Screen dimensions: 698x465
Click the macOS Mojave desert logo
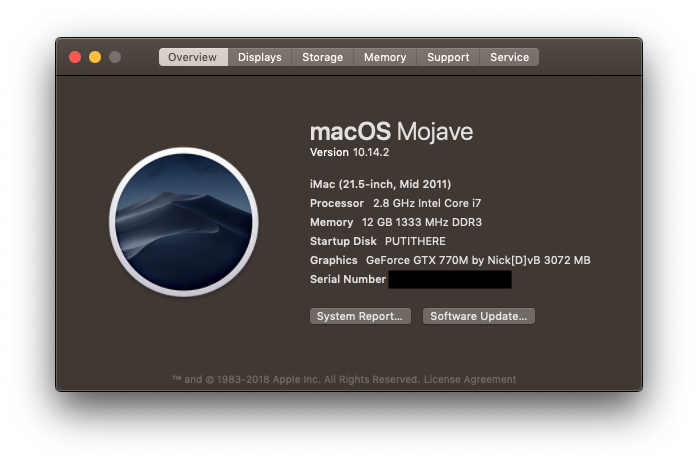pyautogui.click(x=184, y=222)
